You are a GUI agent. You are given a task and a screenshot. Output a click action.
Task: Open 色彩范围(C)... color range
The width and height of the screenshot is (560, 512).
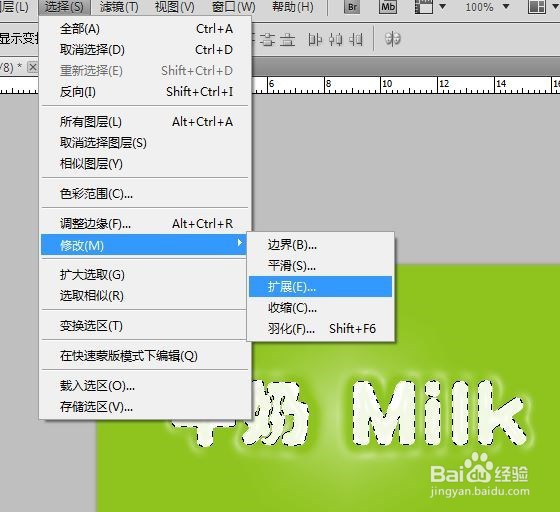[145, 194]
